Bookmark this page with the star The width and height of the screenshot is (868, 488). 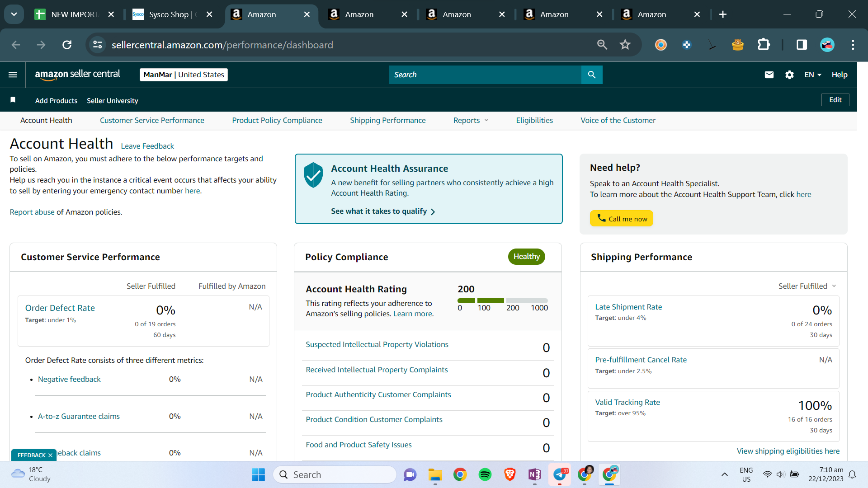click(625, 45)
